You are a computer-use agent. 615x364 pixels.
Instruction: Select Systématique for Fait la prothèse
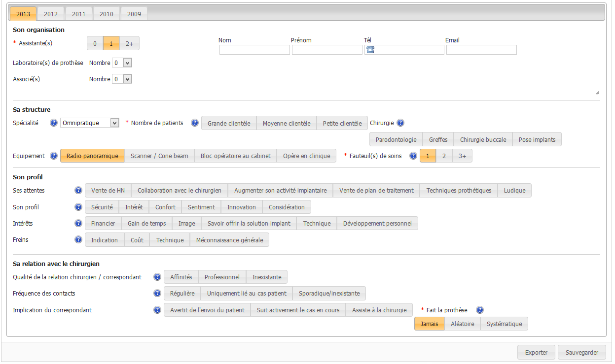[504, 324]
